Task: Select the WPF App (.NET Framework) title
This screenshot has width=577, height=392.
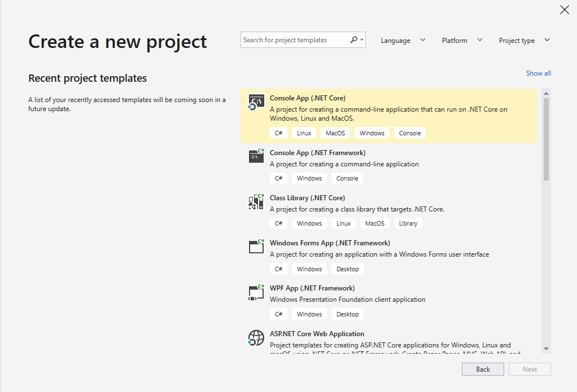Action: coord(312,288)
